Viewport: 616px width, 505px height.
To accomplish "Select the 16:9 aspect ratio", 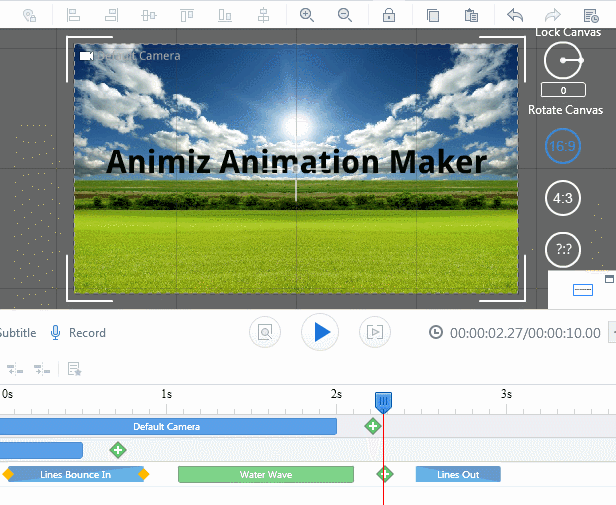I will pos(563,146).
